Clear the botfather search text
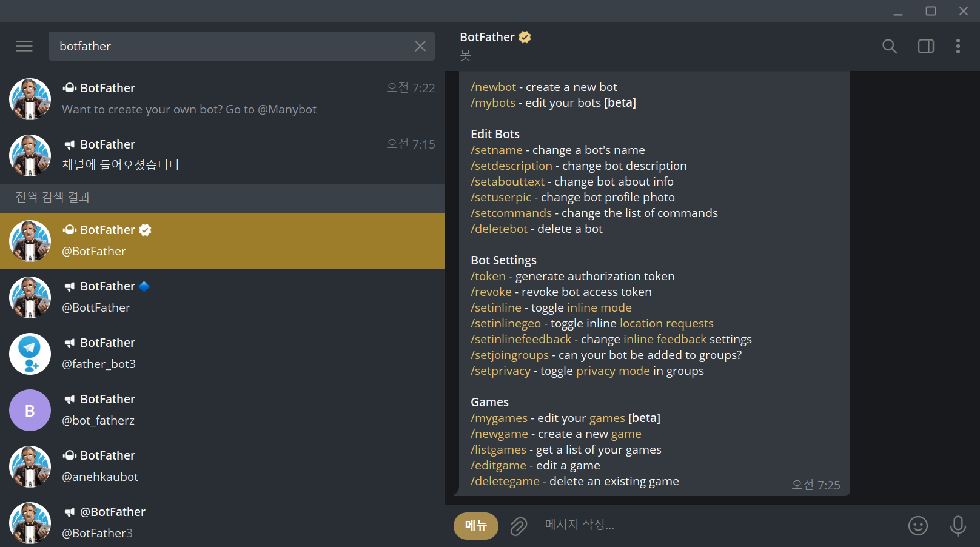This screenshot has height=547, width=980. 420,46
